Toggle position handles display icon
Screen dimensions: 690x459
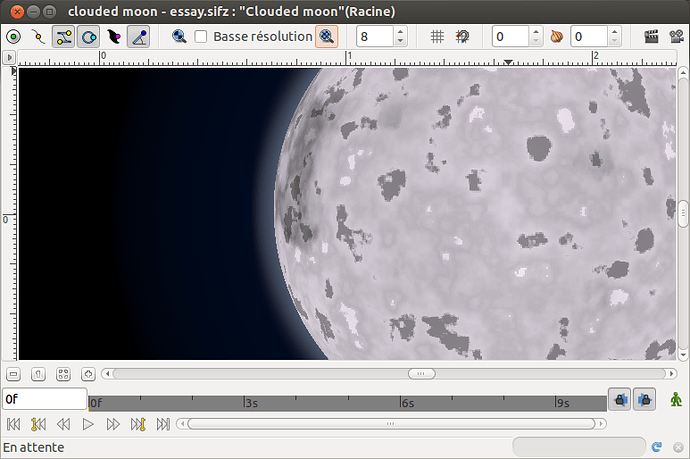[13, 37]
